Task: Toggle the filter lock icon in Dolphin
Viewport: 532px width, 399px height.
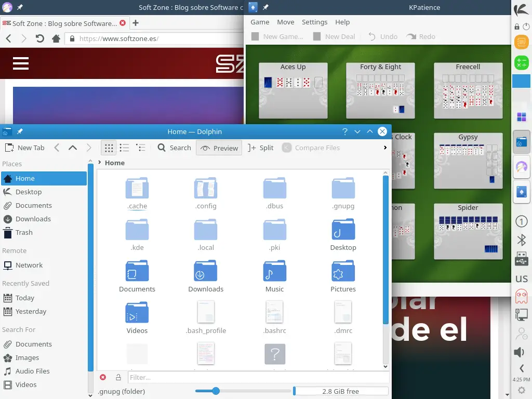Action: tap(118, 377)
